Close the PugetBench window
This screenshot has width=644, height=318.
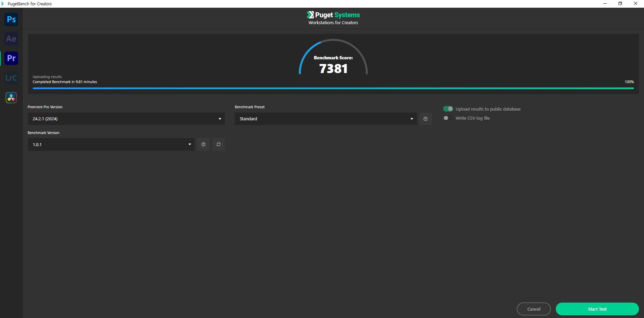pyautogui.click(x=636, y=4)
